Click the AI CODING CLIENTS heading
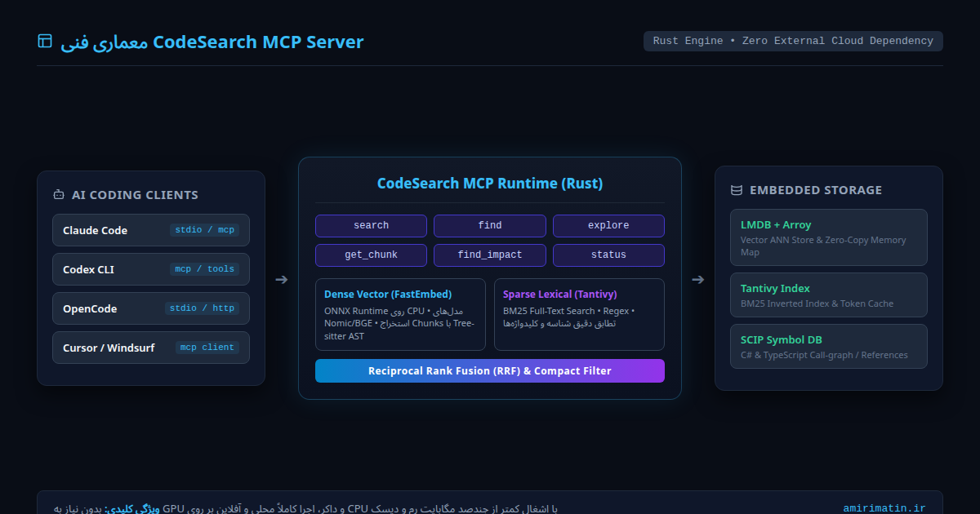Viewport: 980px width, 514px height. pyautogui.click(x=135, y=195)
